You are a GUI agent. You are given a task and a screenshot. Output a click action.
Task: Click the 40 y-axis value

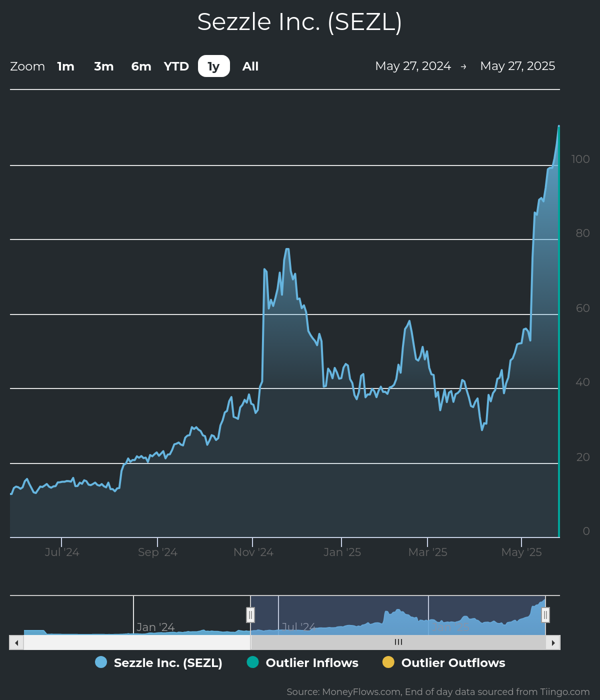coord(582,382)
